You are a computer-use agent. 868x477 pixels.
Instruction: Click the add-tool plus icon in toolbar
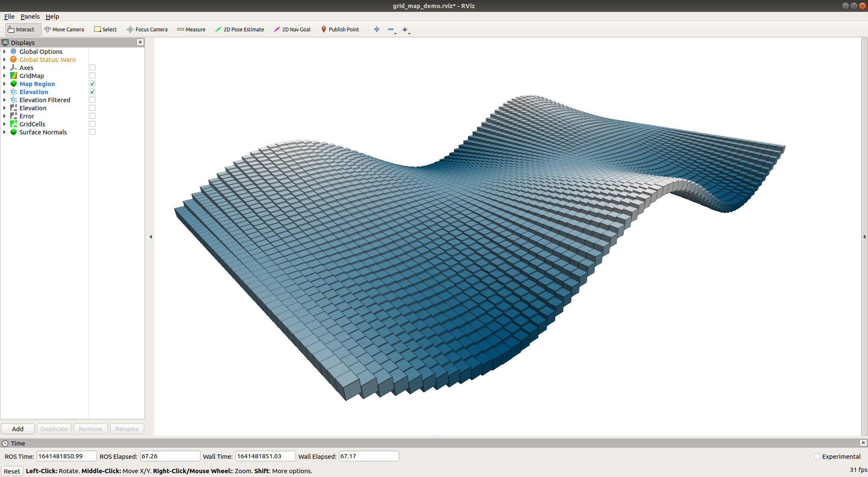point(376,29)
